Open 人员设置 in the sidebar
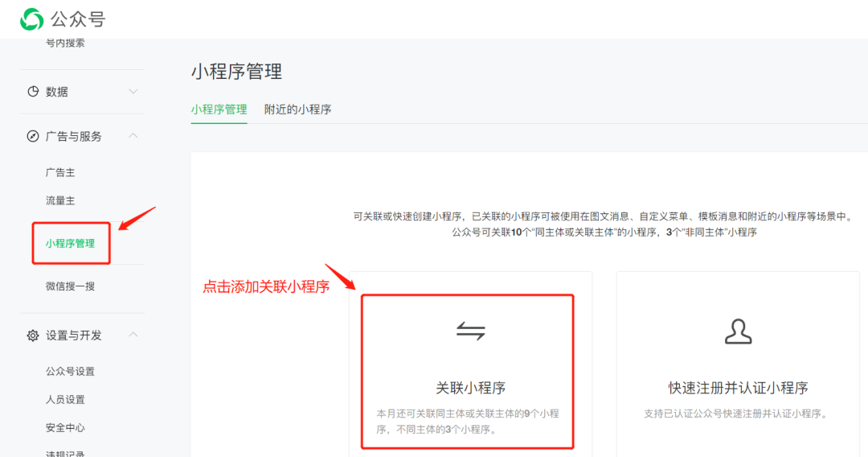This screenshot has width=868, height=457. 65,399
